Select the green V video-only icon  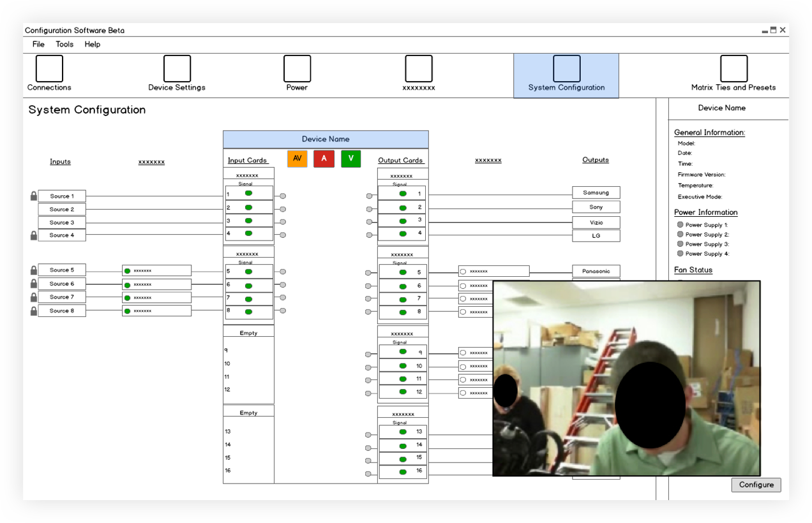point(350,159)
